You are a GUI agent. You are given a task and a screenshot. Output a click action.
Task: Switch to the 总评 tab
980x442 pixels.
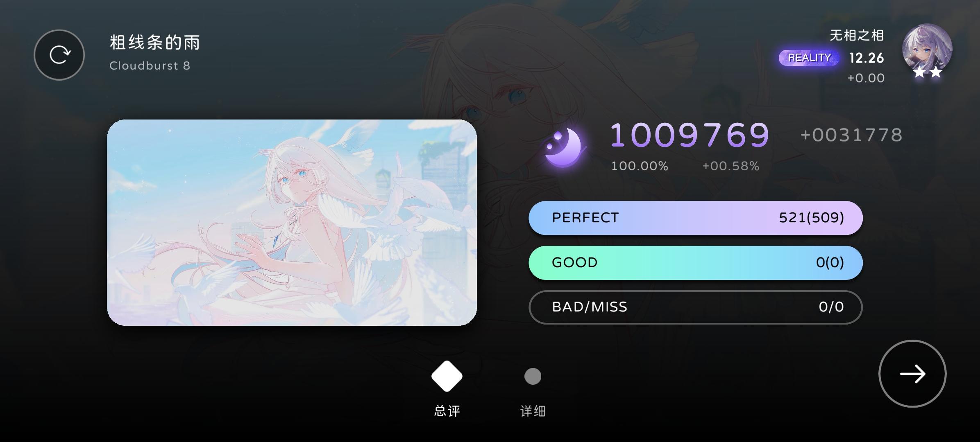447,411
